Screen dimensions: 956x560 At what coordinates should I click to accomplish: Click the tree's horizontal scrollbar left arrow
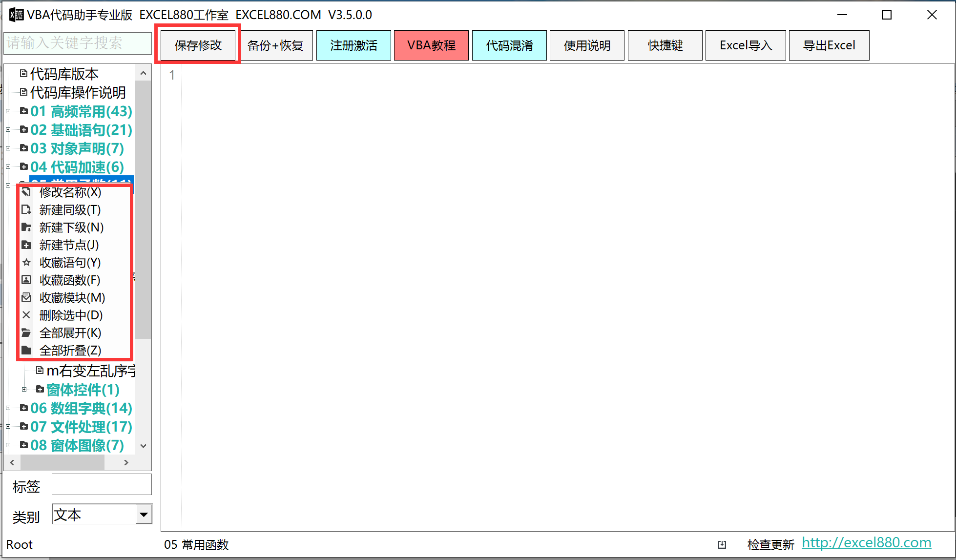coord(12,462)
